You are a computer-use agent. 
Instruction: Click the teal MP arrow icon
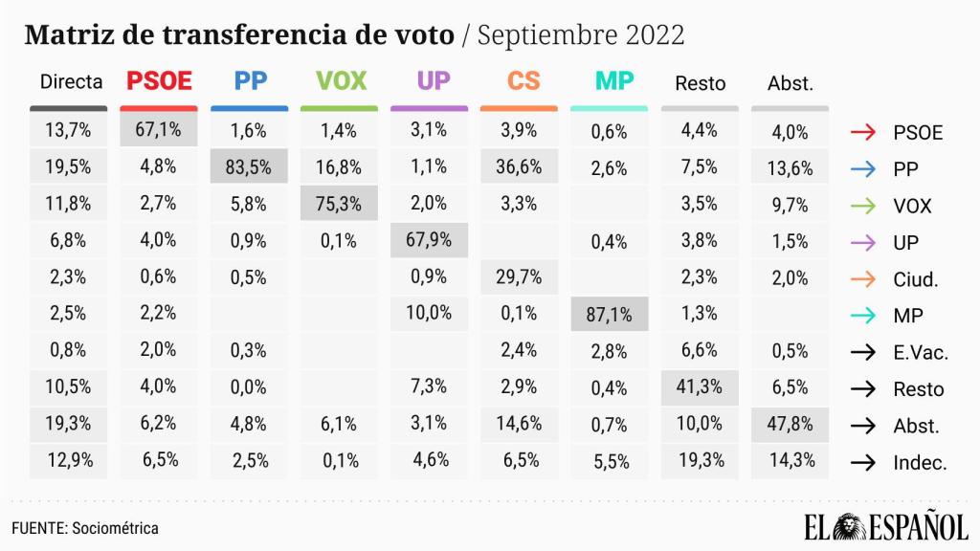pyautogui.click(x=863, y=316)
